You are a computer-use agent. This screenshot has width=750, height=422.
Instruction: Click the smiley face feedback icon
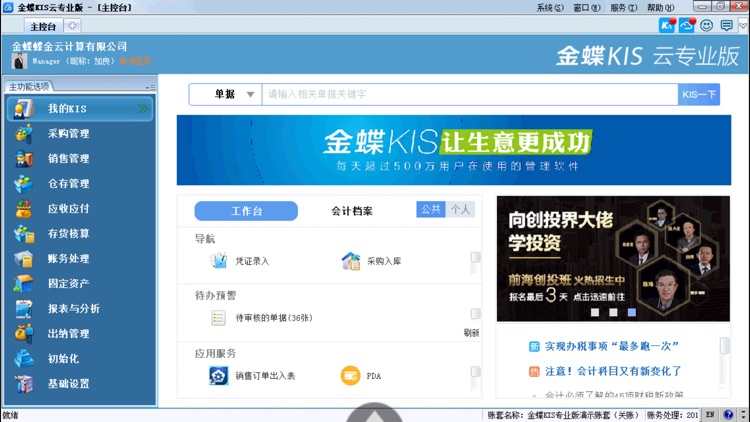click(706, 25)
